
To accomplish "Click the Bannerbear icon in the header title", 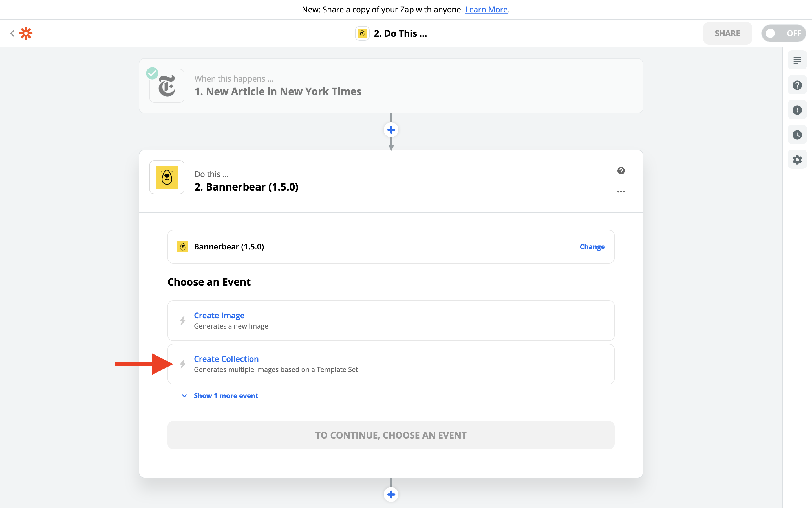I will 362,33.
